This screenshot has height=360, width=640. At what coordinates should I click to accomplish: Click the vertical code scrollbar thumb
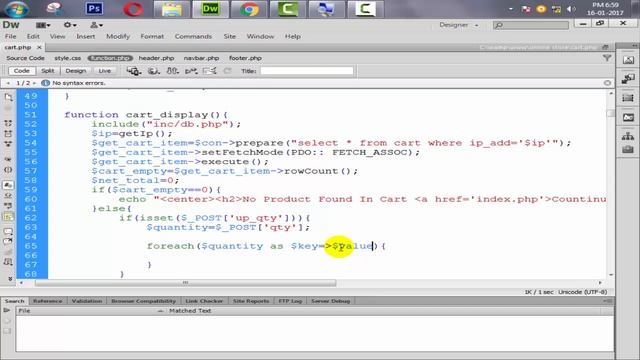pyautogui.click(x=610, y=113)
